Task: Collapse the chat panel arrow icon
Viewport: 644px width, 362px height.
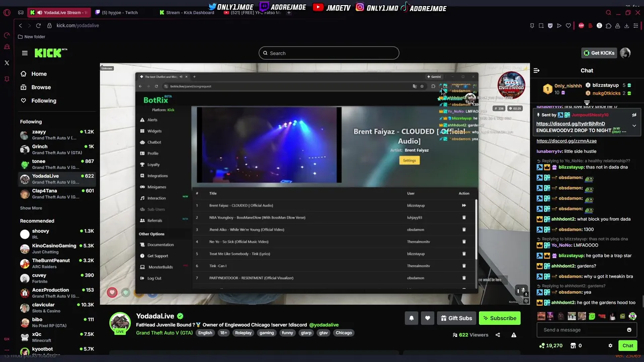Action: (536, 70)
